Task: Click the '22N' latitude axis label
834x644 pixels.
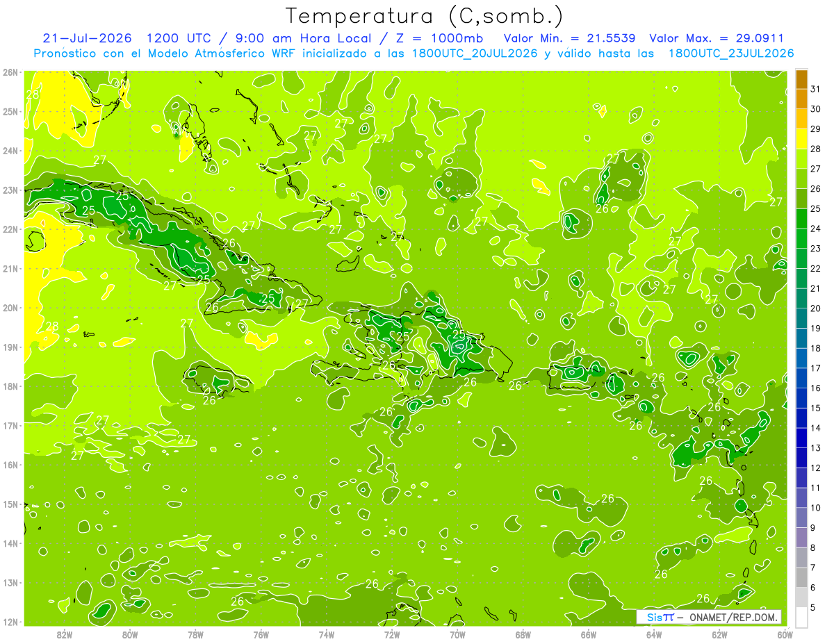Action: [10, 229]
